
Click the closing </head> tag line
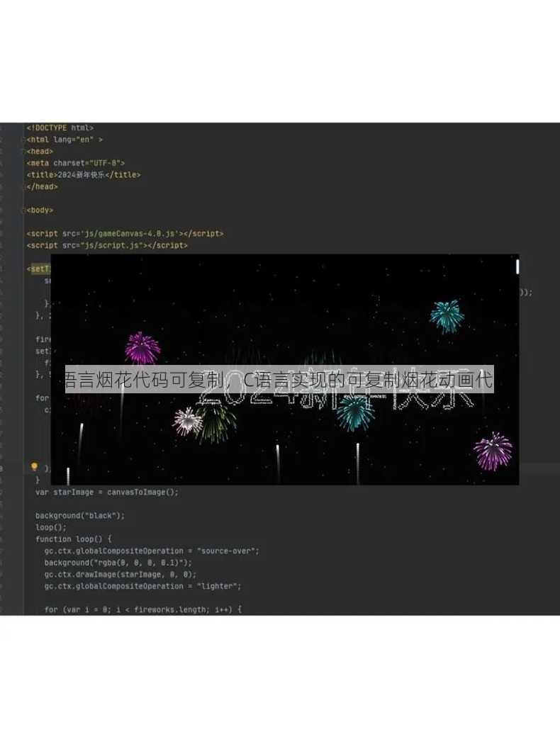(x=42, y=187)
